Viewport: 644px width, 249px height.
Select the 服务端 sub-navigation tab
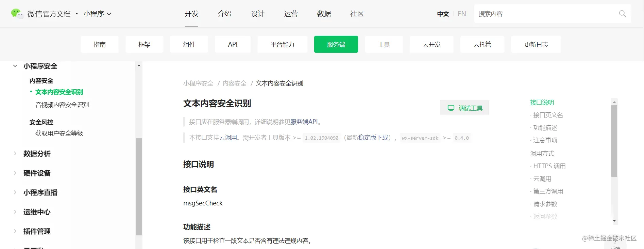click(336, 44)
